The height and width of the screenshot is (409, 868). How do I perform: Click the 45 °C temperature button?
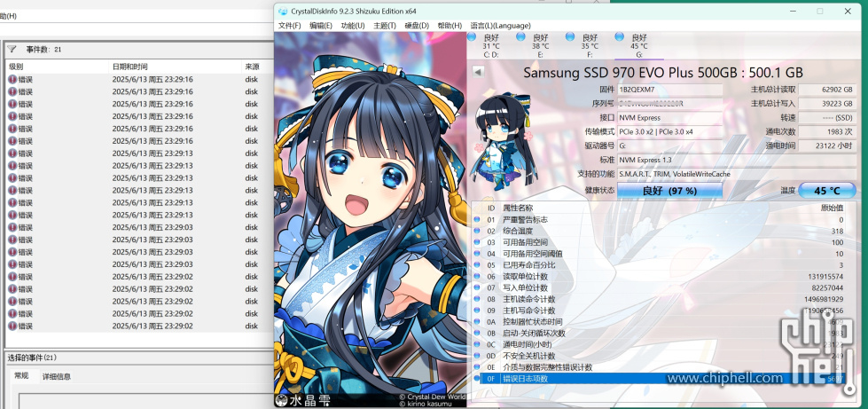[x=827, y=191]
